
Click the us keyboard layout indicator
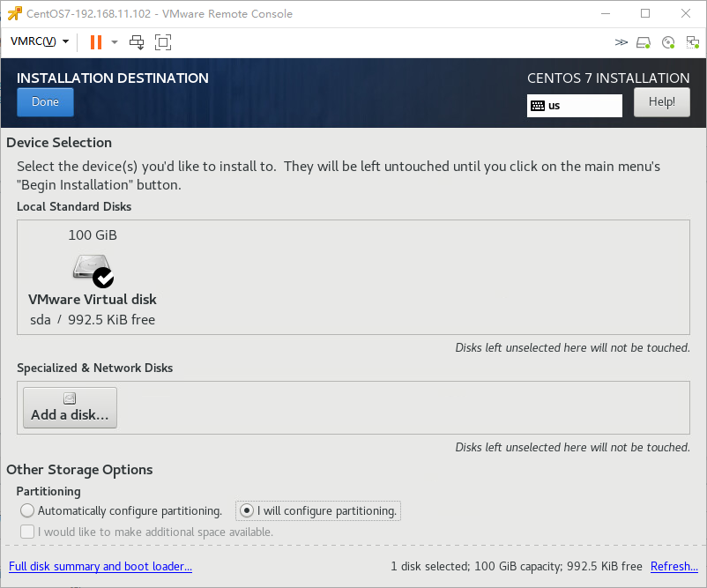[x=575, y=106]
